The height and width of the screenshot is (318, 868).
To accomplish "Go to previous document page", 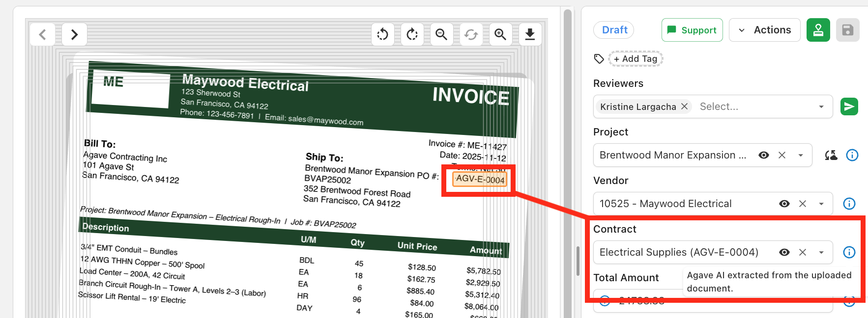I will tap(42, 34).
